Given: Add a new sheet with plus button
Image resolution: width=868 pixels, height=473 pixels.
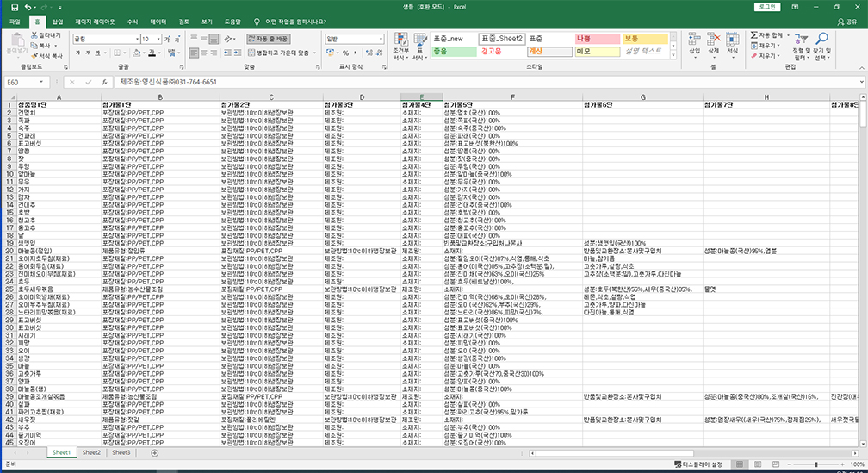Looking at the screenshot, I should (x=154, y=453).
